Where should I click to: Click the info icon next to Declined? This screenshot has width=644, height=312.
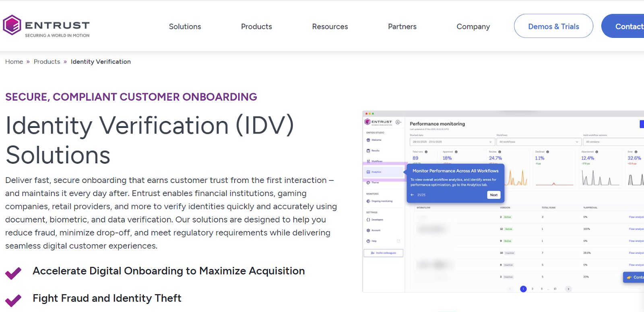pos(548,152)
